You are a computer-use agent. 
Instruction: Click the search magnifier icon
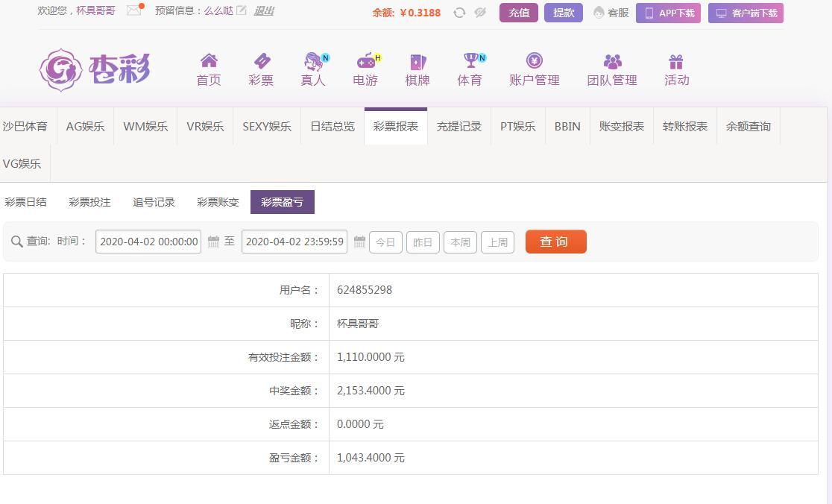(x=16, y=242)
